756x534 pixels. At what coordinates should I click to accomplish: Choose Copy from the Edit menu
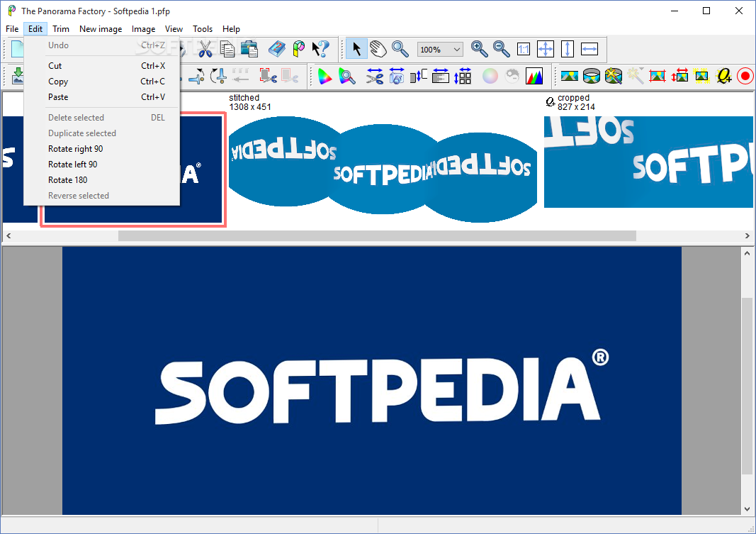point(102,82)
